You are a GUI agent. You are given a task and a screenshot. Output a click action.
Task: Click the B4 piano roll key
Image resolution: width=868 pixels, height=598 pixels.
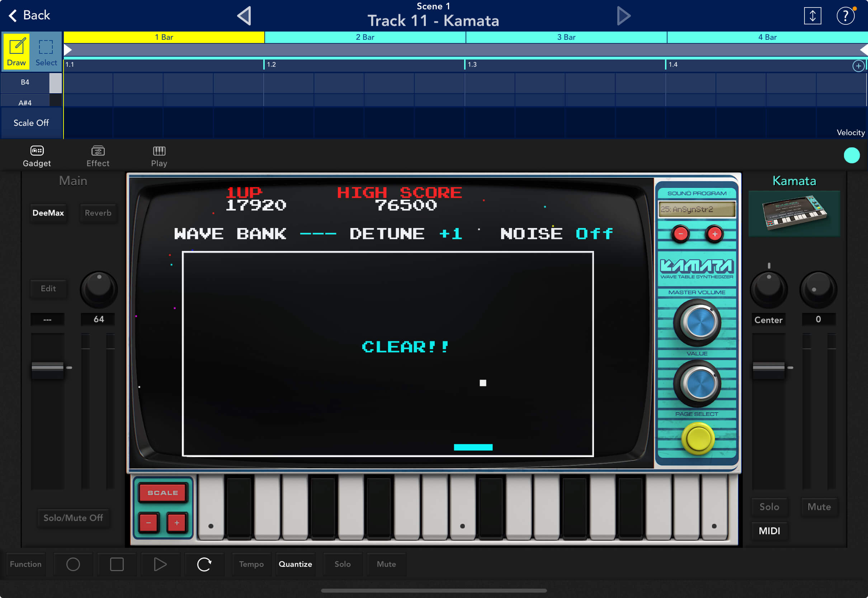[31, 82]
